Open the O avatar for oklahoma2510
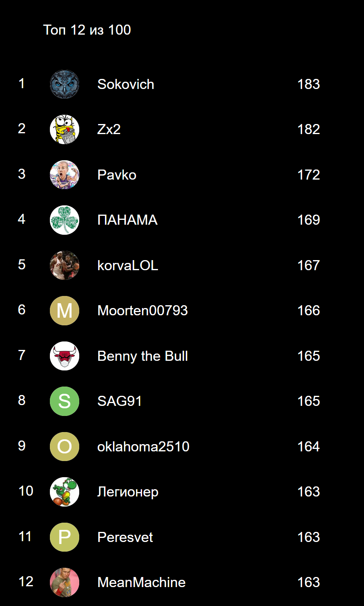Image resolution: width=364 pixels, height=606 pixels. (64, 447)
